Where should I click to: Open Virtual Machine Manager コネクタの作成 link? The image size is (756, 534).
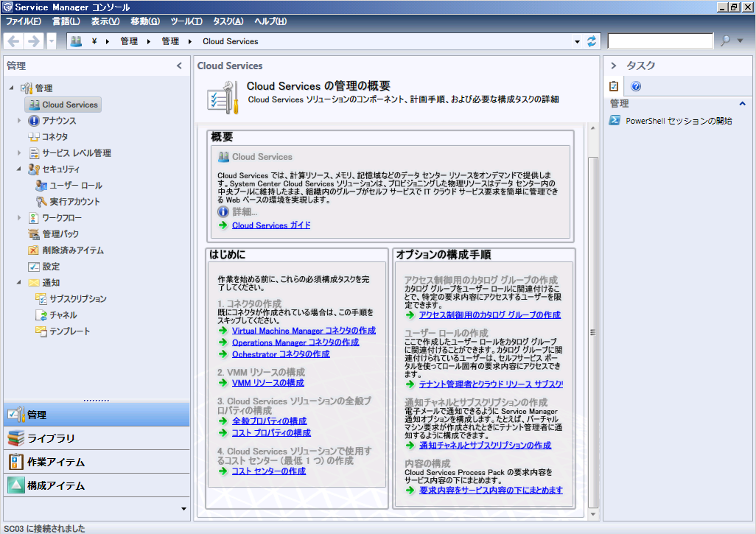coord(304,331)
